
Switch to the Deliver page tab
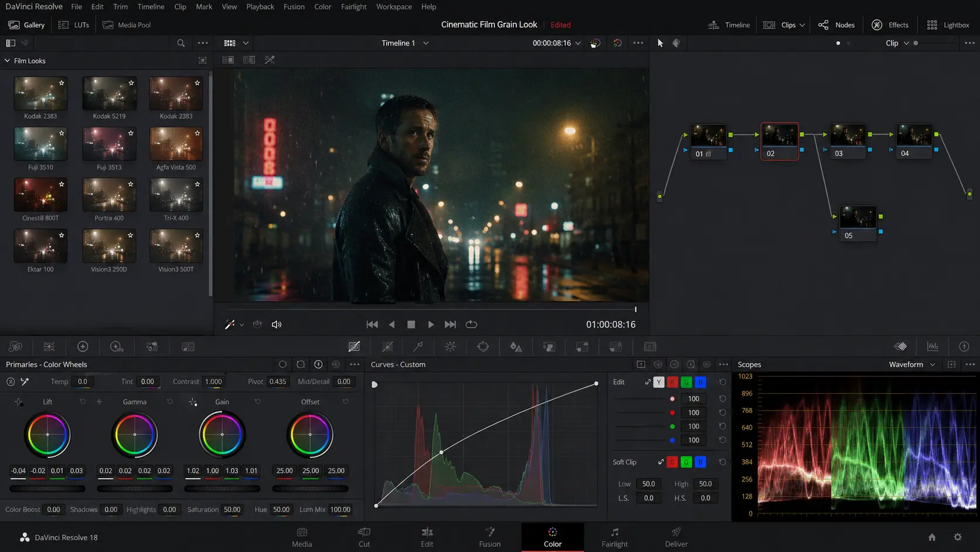click(x=676, y=537)
